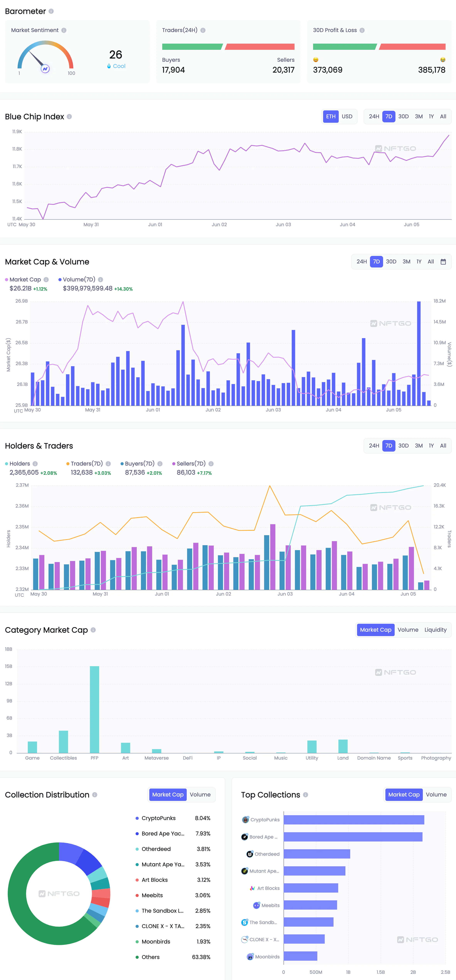This screenshot has width=456, height=980.
Task: Switch Blue Chip Index to USD
Action: (x=347, y=116)
